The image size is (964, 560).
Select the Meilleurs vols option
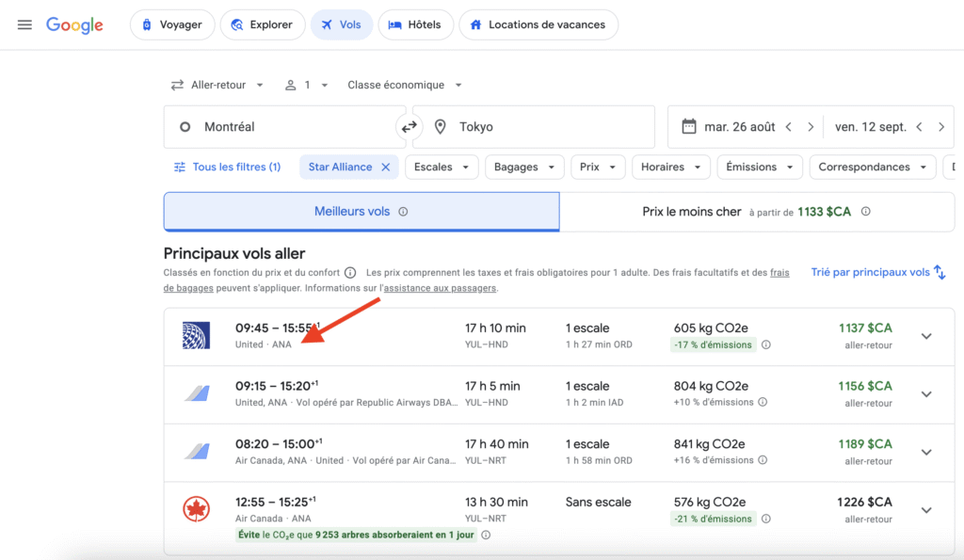click(361, 212)
